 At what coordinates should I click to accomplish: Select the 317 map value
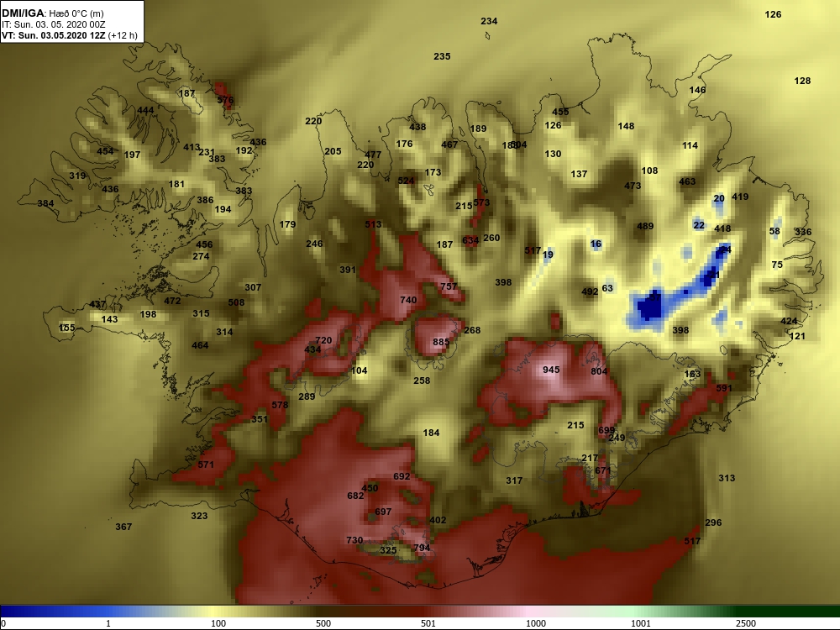pyautogui.click(x=514, y=480)
